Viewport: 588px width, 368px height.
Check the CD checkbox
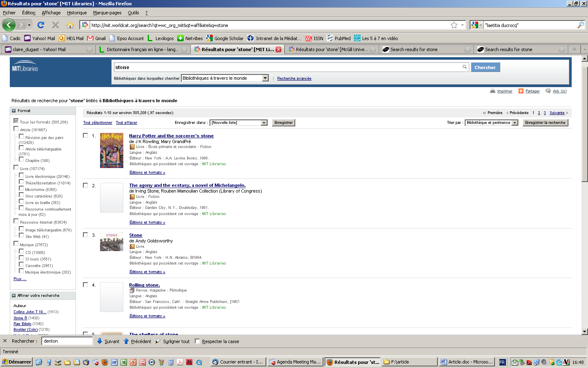pos(21,251)
